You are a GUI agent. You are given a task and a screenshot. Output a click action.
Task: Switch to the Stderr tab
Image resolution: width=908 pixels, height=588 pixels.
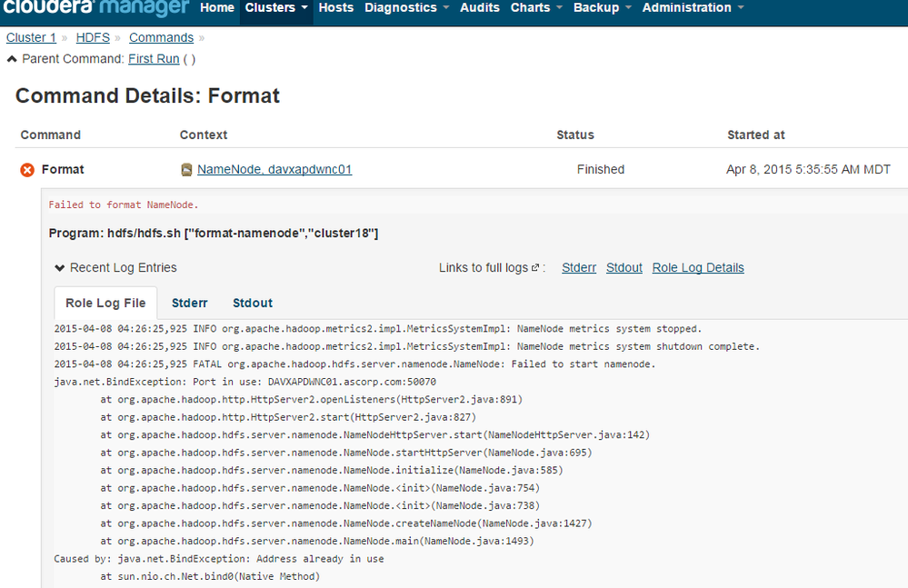pos(190,304)
